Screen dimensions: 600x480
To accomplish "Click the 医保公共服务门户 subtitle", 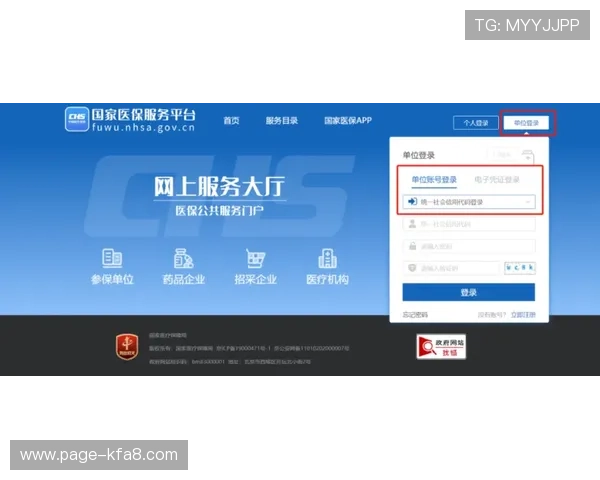I will click(220, 211).
